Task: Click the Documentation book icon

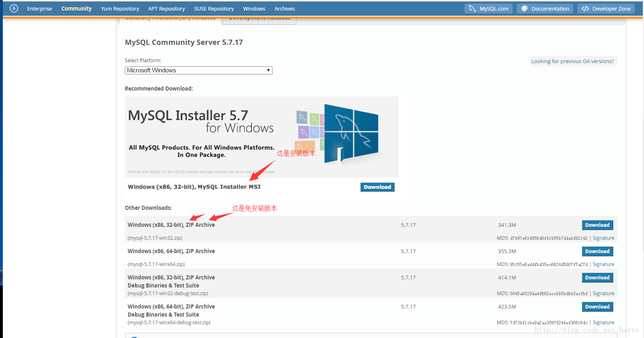Action: (x=524, y=8)
